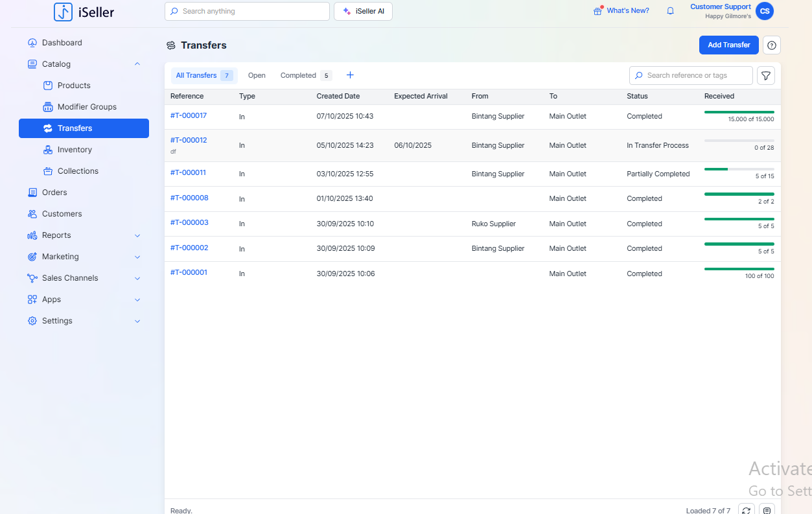Click the Add Transfer button
Screen dimensions: 812x514
click(728, 45)
